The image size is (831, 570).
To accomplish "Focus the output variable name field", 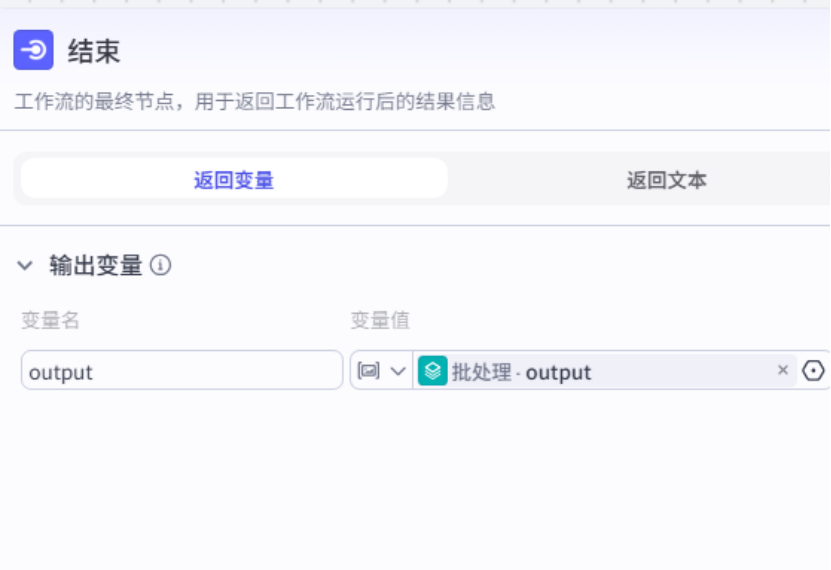I will pos(182,370).
